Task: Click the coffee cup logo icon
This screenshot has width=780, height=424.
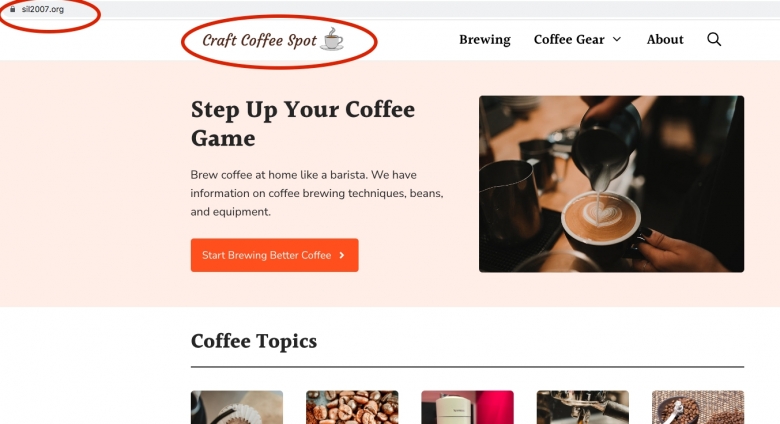Action: (332, 39)
